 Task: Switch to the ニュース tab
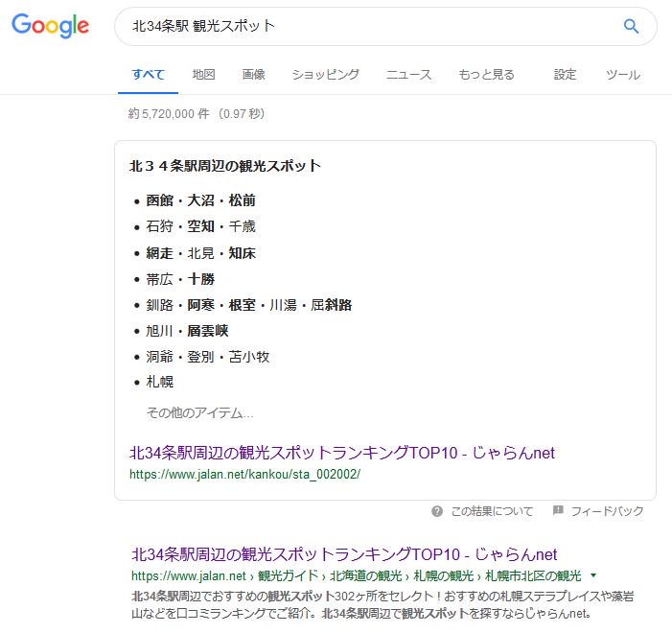[x=408, y=75]
